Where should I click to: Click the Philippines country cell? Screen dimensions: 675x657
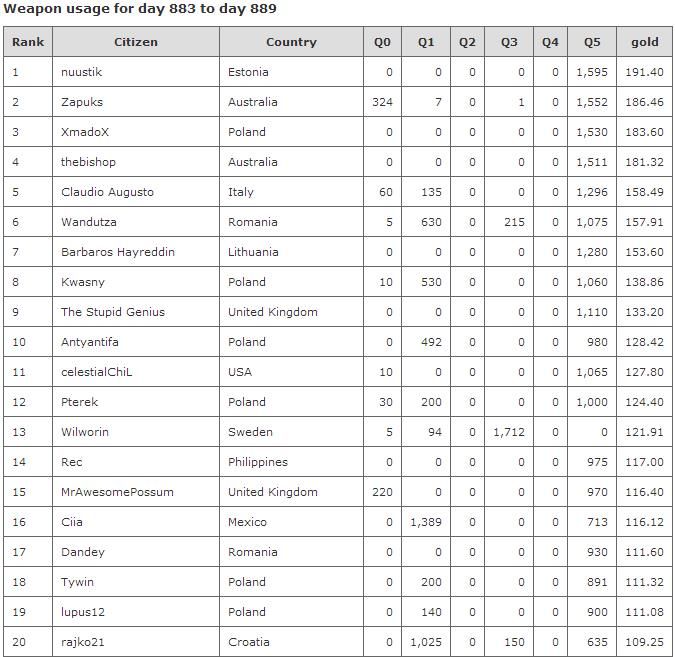coord(258,462)
